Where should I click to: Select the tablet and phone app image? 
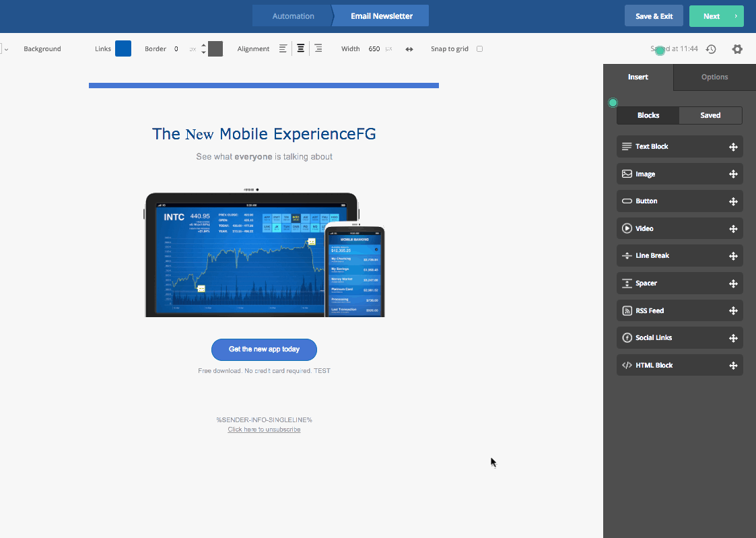[x=265, y=253]
